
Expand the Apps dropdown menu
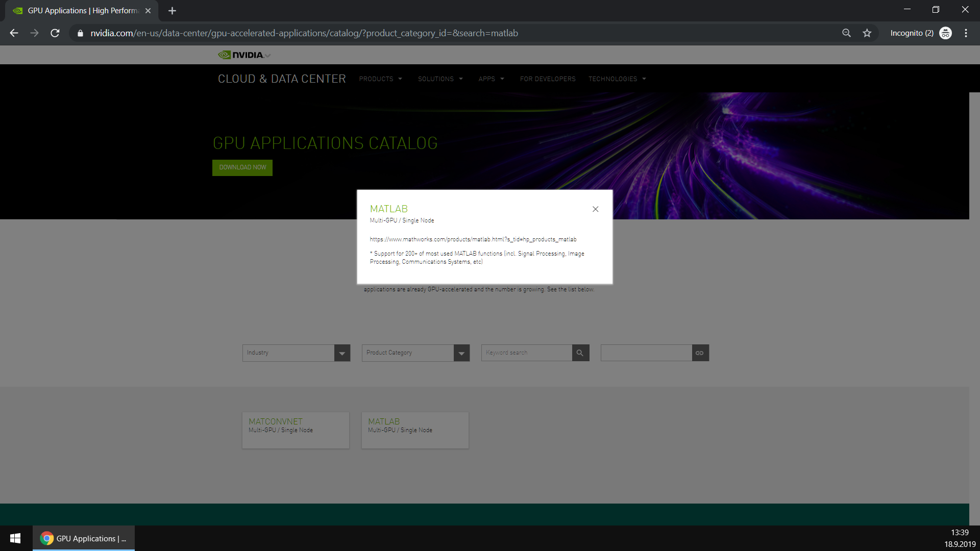tap(491, 79)
